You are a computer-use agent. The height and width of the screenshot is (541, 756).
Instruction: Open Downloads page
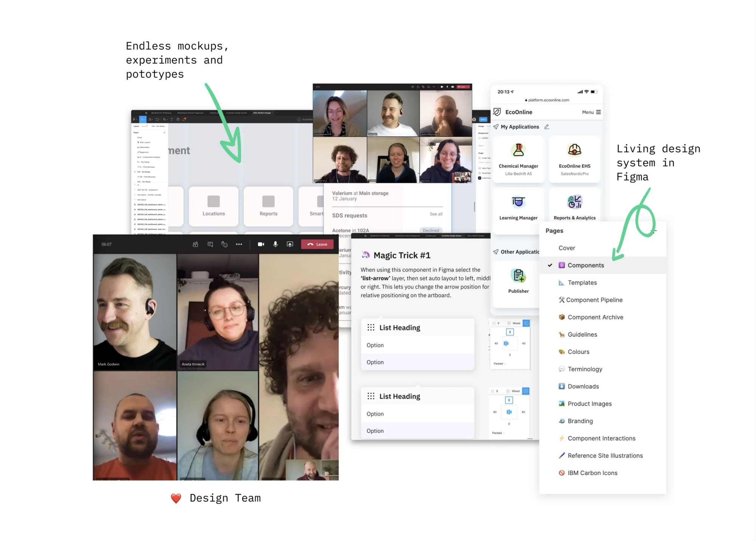point(603,387)
